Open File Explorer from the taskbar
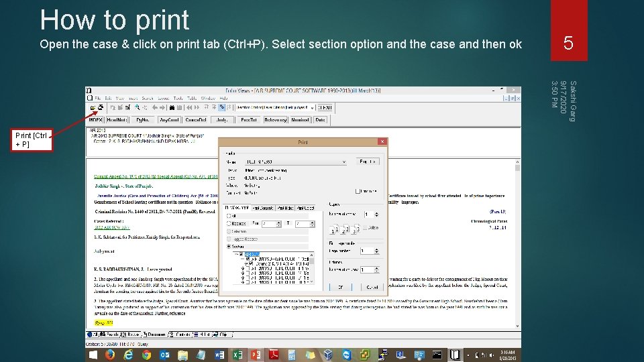The width and height of the screenshot is (644, 362). [x=182, y=355]
